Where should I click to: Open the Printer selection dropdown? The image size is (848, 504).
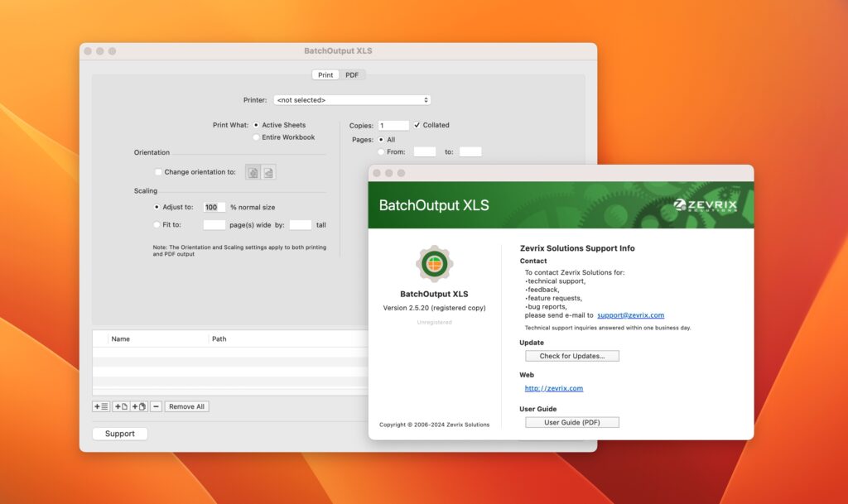click(351, 99)
